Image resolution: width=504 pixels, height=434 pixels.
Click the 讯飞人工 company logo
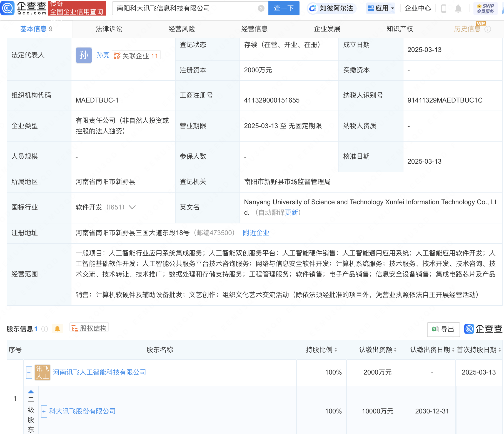pos(43,372)
